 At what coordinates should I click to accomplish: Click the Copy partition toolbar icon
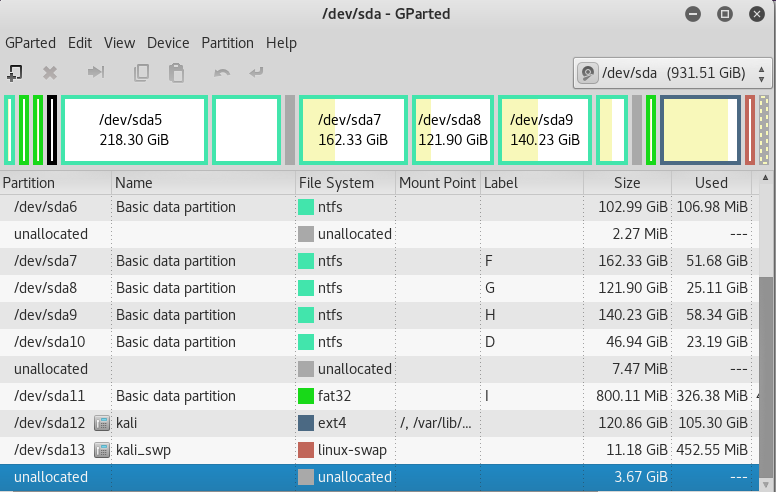coord(142,73)
